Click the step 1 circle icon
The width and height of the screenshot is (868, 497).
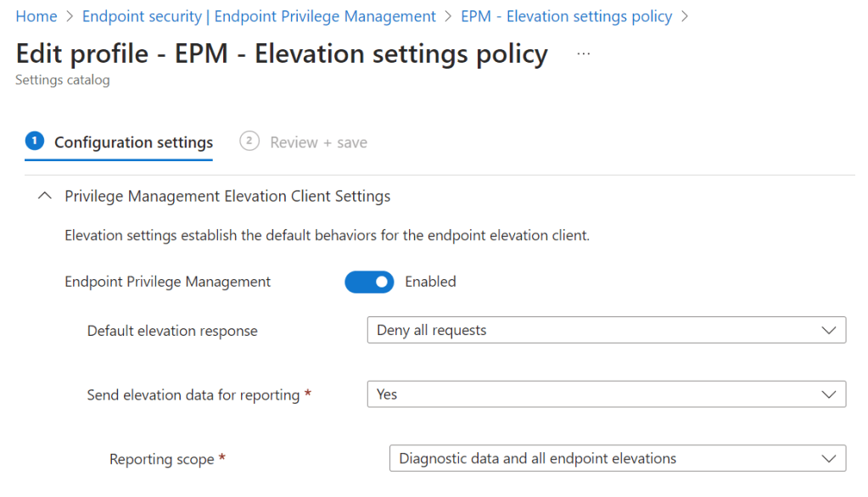tap(35, 141)
